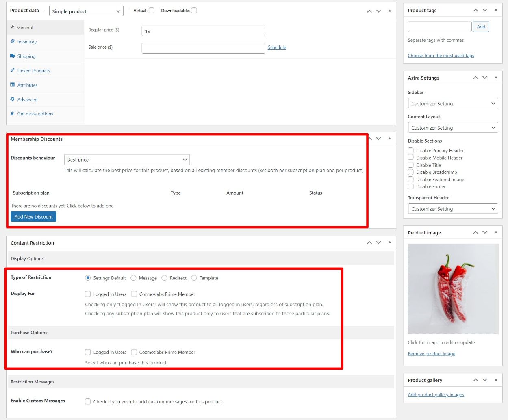Click the Attributes list icon
The width and height of the screenshot is (508, 420).
pyautogui.click(x=12, y=85)
